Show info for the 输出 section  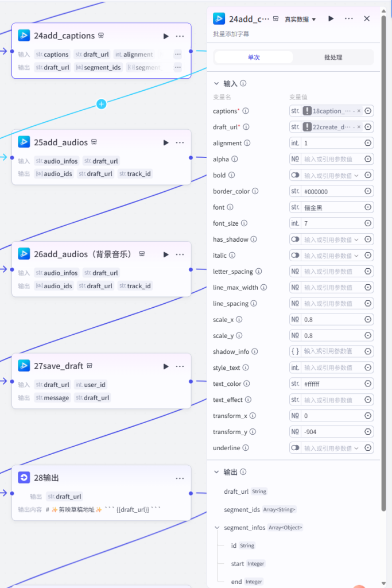tap(243, 472)
